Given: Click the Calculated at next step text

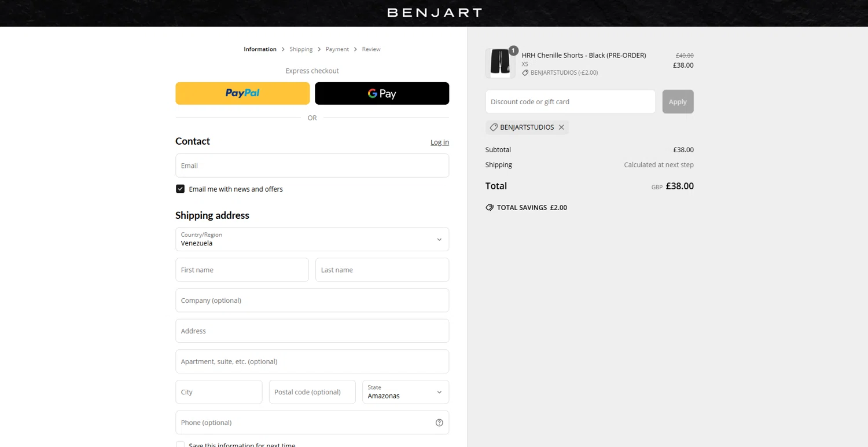Looking at the screenshot, I should [x=659, y=165].
